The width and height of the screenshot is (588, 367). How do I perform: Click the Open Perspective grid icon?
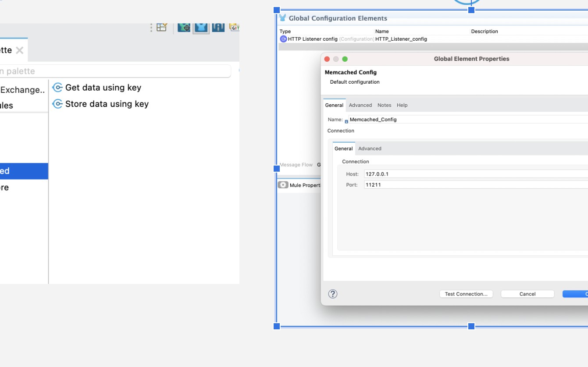[162, 28]
